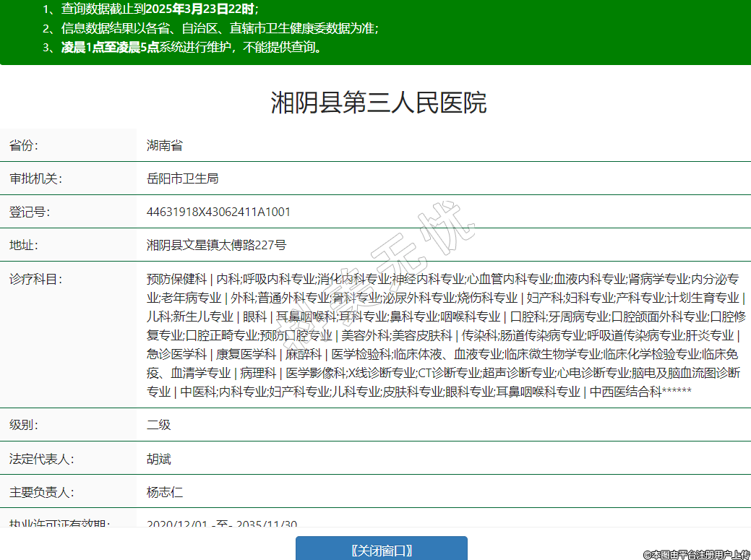Select legal representative name 胡斌
Viewport: 751px width, 560px height.
click(x=158, y=459)
